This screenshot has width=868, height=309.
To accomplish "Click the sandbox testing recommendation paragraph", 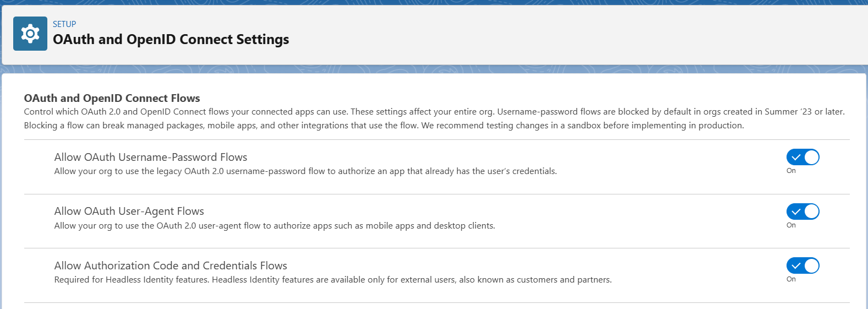I will click(384, 126).
